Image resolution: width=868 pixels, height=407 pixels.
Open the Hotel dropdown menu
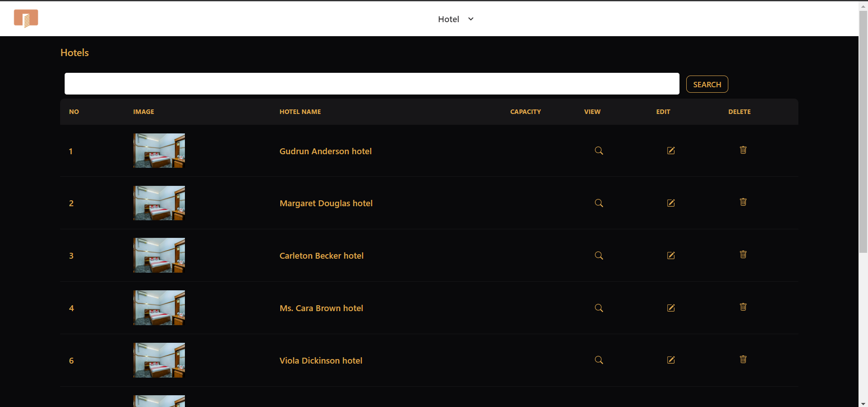456,19
